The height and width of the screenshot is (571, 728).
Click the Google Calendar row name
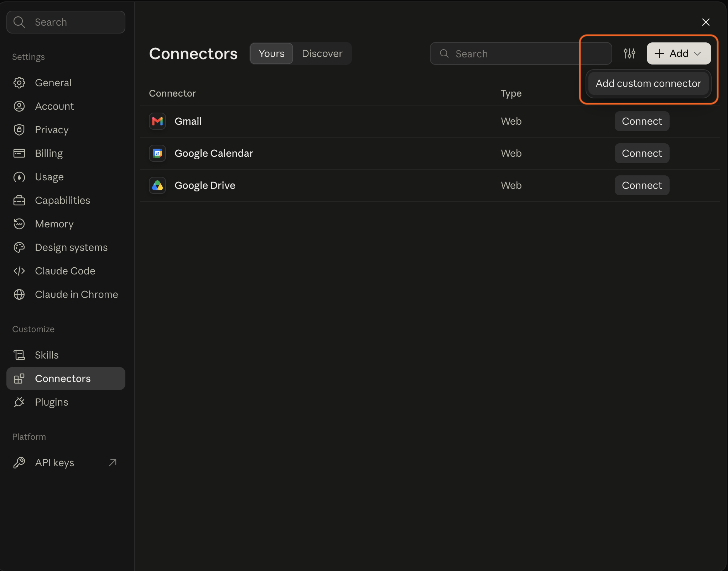click(214, 153)
